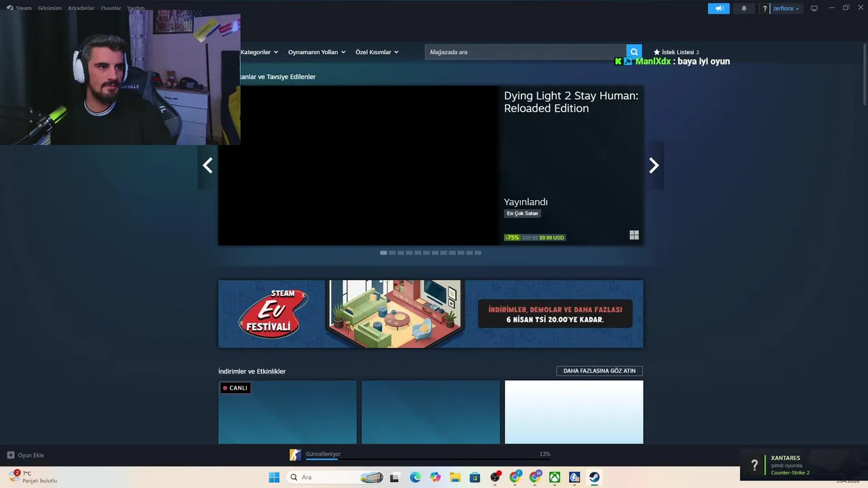Click the -75% $9.99 USD price tag

pyautogui.click(x=534, y=237)
